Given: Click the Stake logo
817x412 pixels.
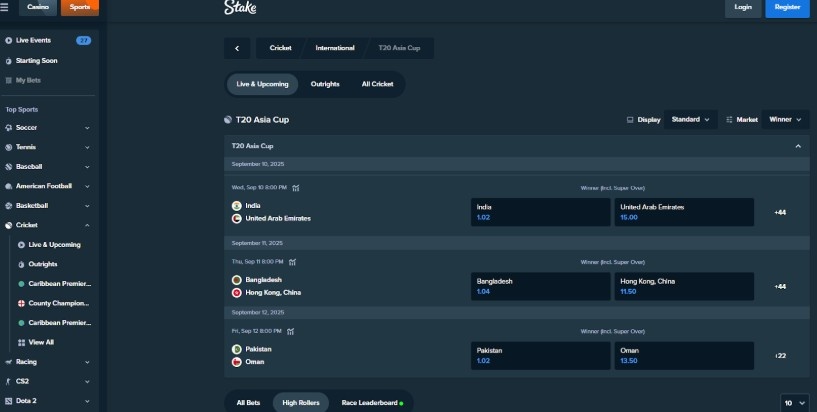Looking at the screenshot, I should pos(240,7).
